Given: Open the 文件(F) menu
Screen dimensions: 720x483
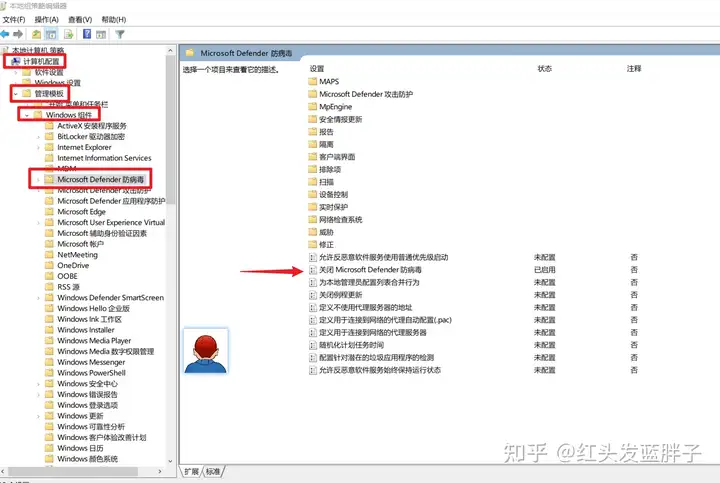Looking at the screenshot, I should coord(14,19).
